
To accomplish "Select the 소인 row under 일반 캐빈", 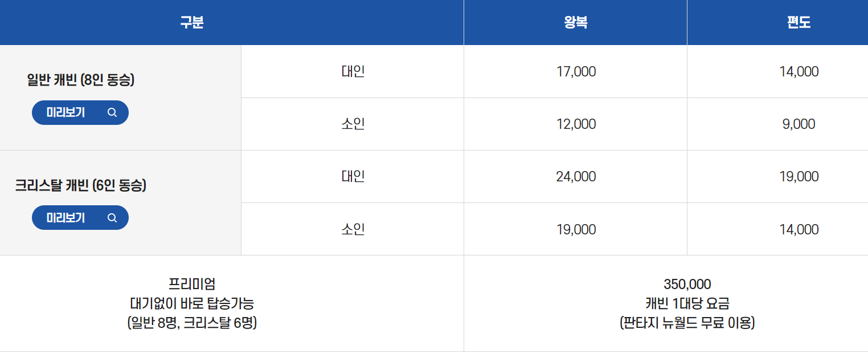I will click(352, 124).
